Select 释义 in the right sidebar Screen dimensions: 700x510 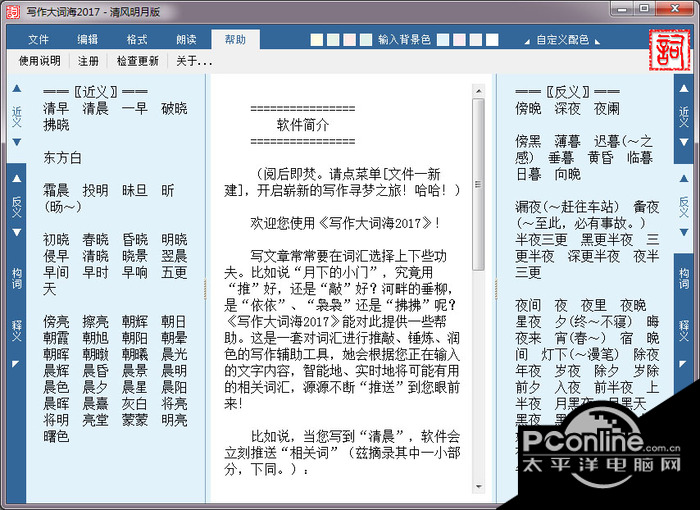684,330
